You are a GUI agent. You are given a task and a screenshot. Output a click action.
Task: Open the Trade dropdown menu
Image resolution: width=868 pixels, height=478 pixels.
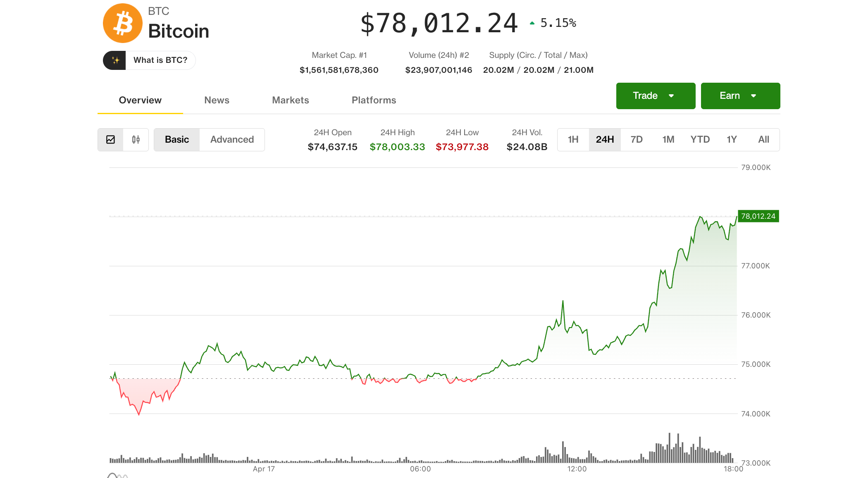click(656, 96)
